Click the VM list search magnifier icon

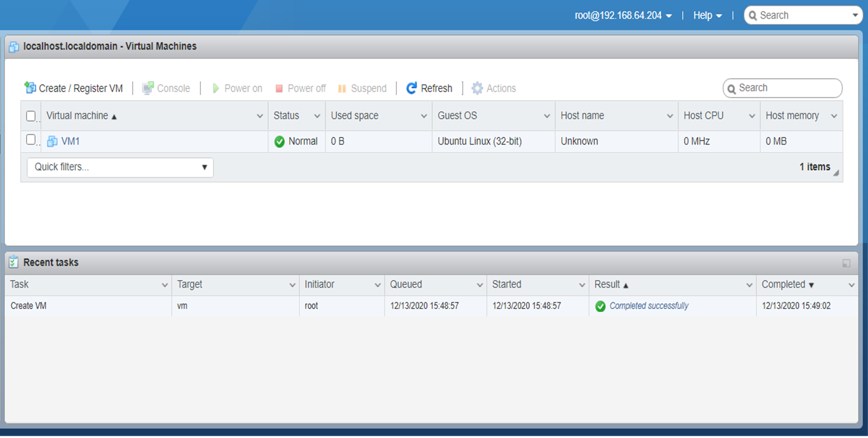click(x=732, y=89)
